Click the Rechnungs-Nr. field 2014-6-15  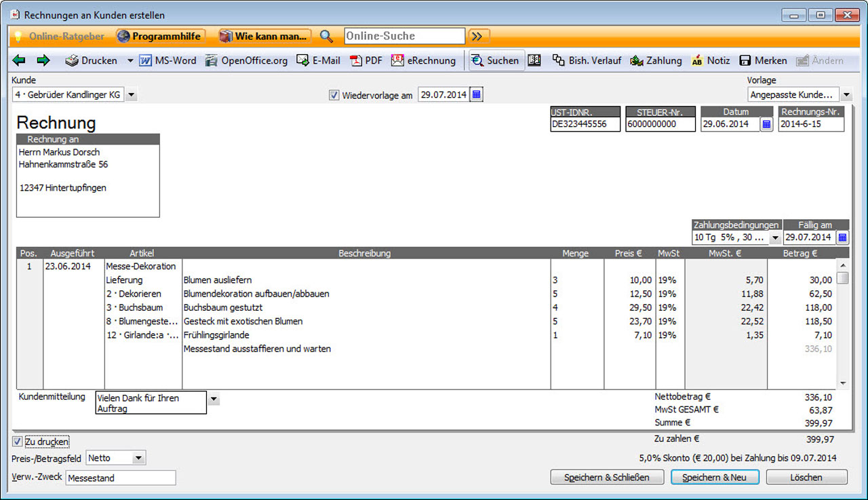coord(811,124)
